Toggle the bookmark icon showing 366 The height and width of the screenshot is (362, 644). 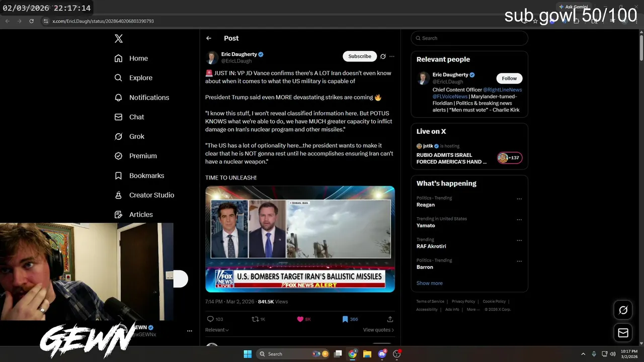click(x=345, y=319)
